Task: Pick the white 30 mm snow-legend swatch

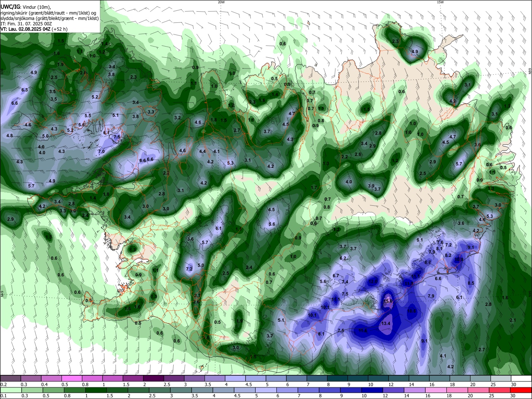Action: point(521,378)
